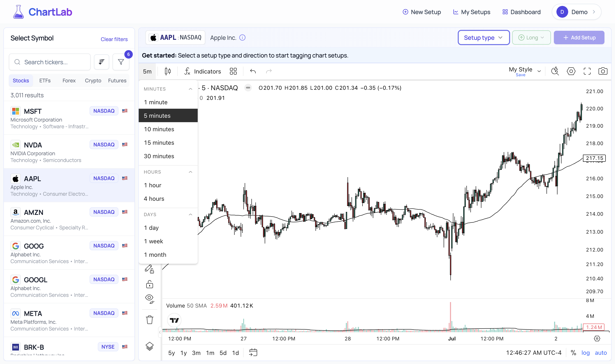The width and height of the screenshot is (615, 364).
Task: Collapse drawing toolbar side arrow
Action: [160, 332]
